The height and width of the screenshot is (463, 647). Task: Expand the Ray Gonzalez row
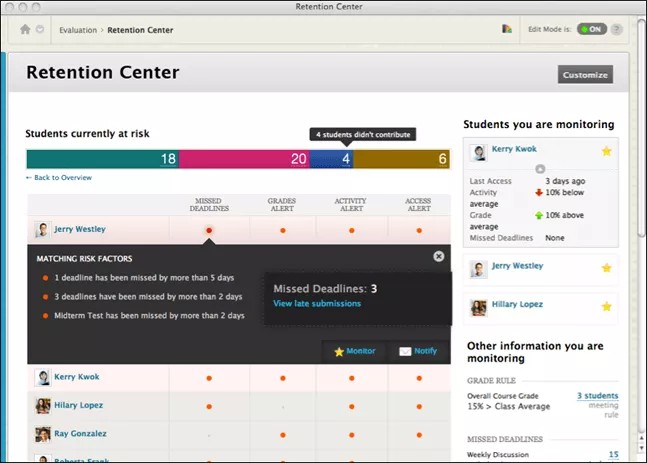(78, 434)
